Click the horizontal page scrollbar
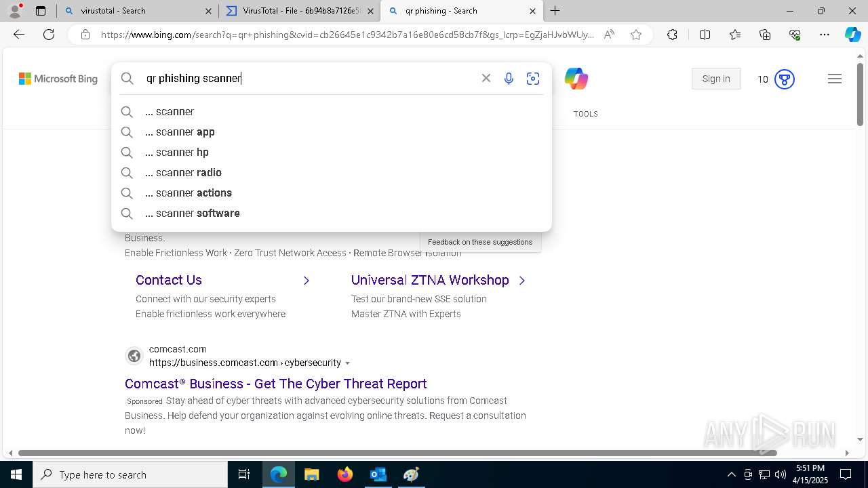Screen dimensions: 868x488 tap(397, 453)
